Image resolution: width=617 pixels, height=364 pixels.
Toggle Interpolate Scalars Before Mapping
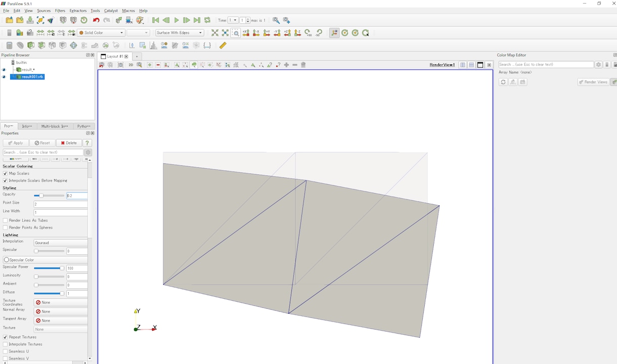(5, 180)
